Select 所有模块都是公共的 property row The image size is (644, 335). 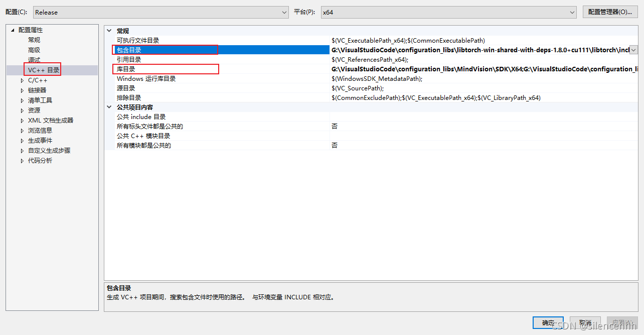371,145
